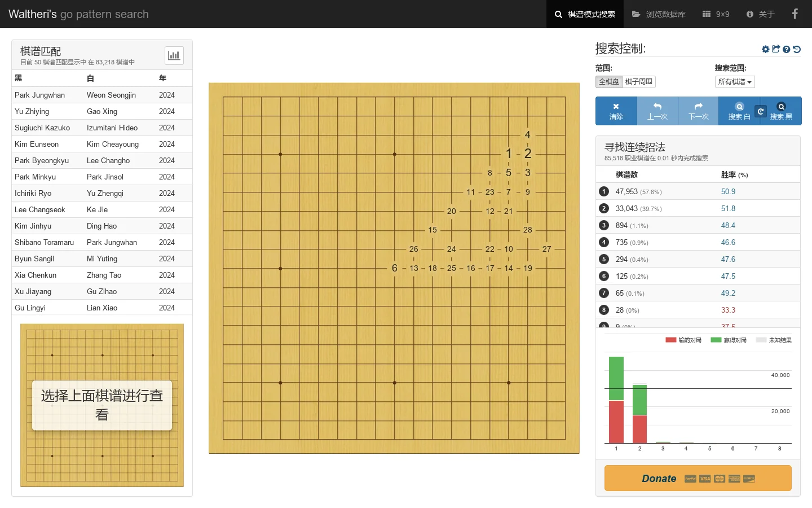Open the statistics bar chart icon button
This screenshot has height=508, width=812.
click(174, 55)
